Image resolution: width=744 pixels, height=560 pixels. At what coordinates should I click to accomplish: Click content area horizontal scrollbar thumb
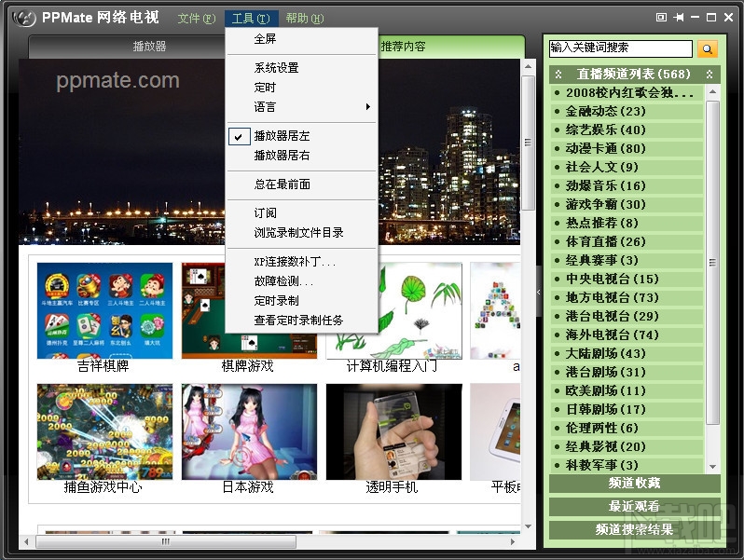[166, 541]
